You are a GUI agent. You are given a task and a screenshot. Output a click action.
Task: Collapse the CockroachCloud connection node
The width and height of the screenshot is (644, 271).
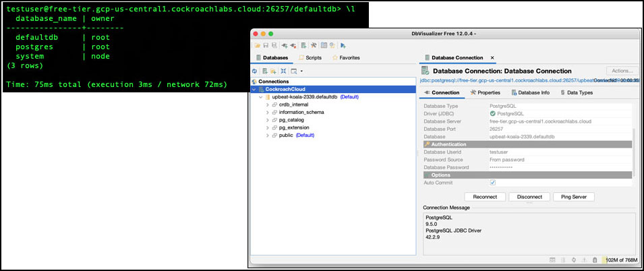[x=254, y=89]
